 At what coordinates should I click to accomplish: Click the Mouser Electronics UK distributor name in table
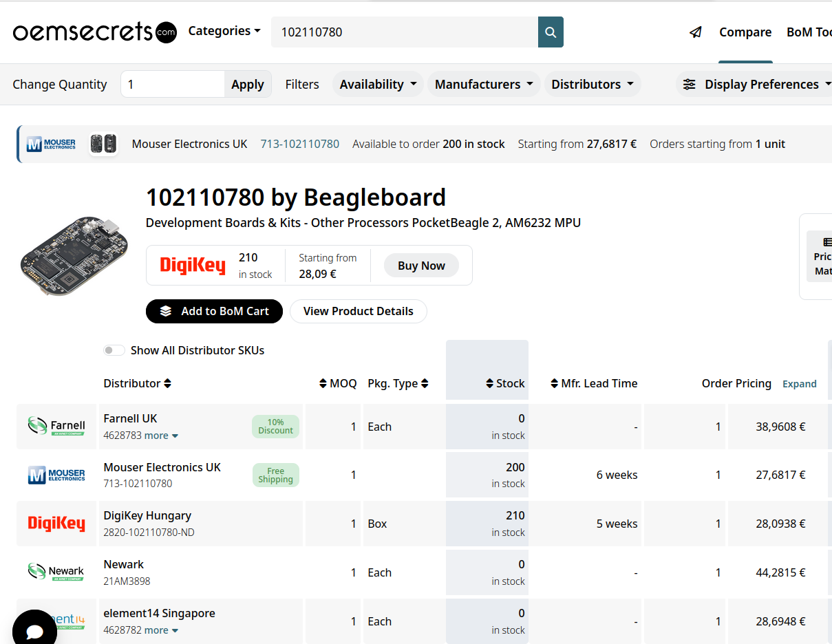162,467
